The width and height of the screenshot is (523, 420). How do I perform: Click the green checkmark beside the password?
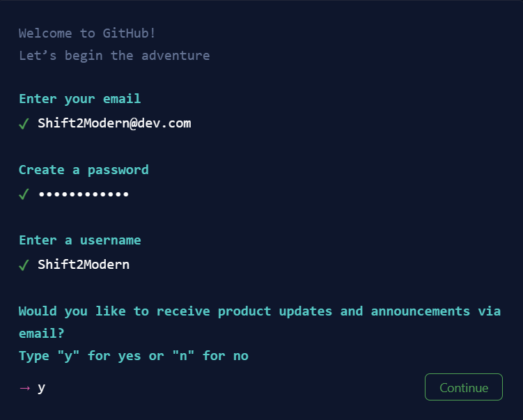click(x=24, y=194)
